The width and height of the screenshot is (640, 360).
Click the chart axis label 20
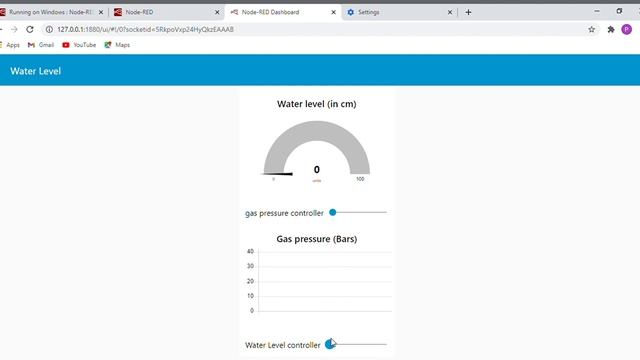250,281
